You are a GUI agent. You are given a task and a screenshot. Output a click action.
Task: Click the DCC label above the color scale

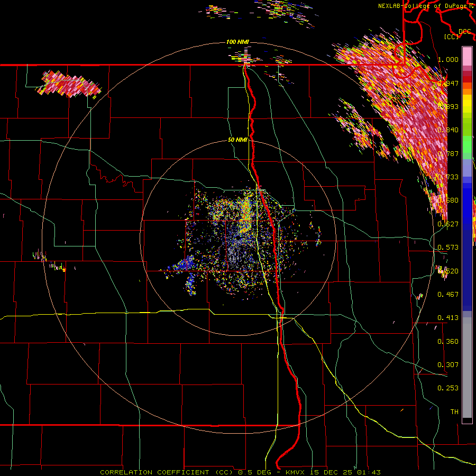[x=465, y=32]
